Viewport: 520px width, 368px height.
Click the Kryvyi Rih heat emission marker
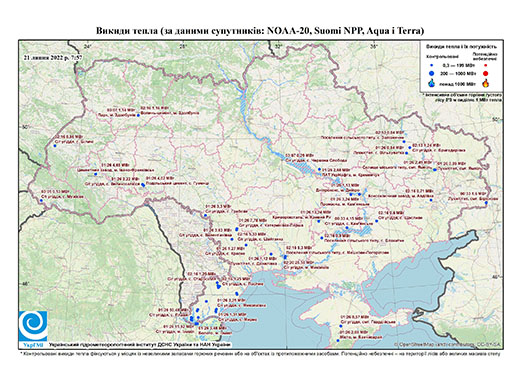319,221
